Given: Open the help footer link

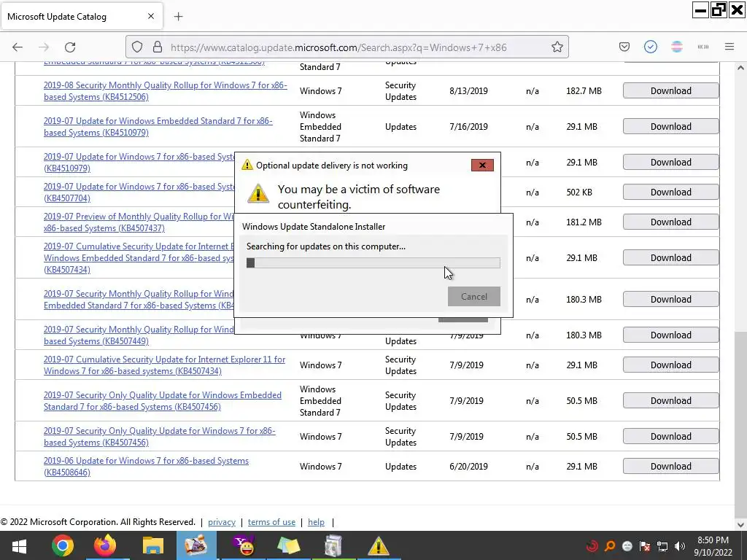Looking at the screenshot, I should coord(316,522).
